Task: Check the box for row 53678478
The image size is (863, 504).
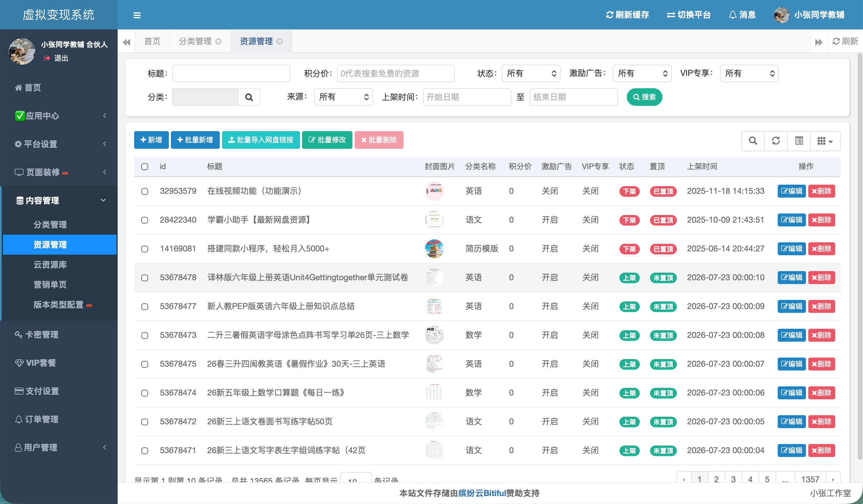Action: pyautogui.click(x=145, y=278)
